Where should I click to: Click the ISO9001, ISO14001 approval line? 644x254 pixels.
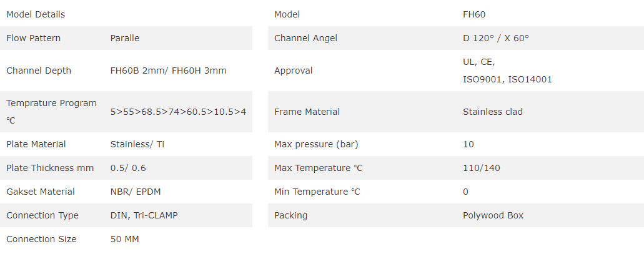pyautogui.click(x=507, y=79)
